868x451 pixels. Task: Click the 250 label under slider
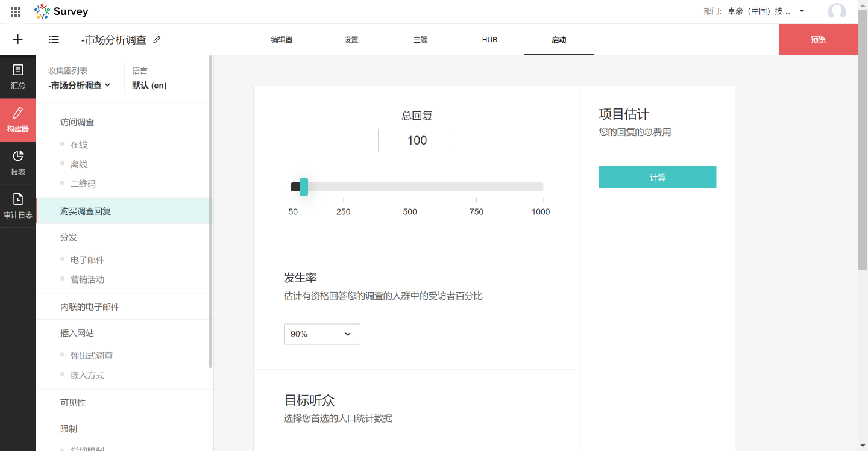(344, 212)
